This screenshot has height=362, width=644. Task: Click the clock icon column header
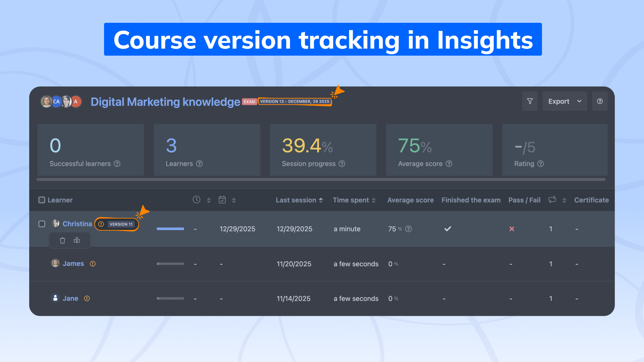[x=196, y=200]
